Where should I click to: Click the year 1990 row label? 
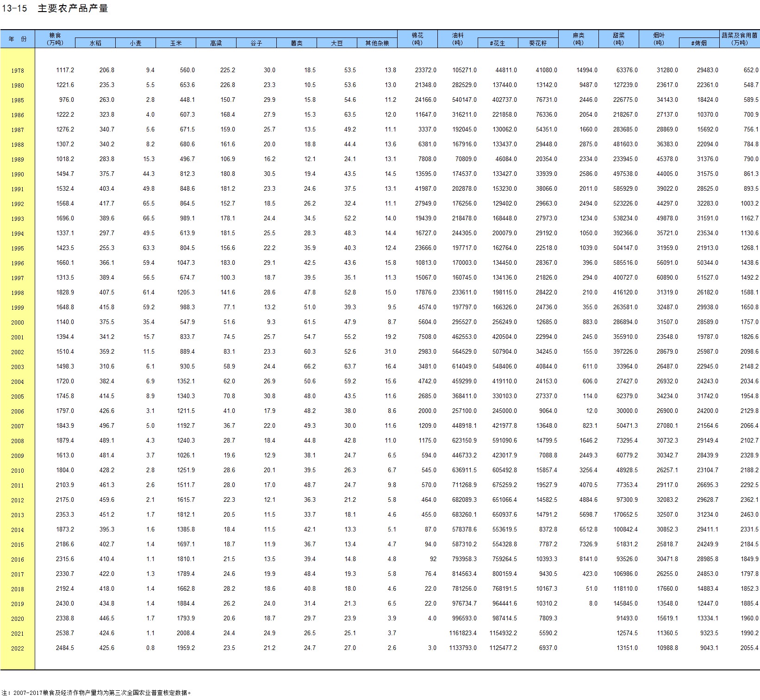[x=18, y=175]
